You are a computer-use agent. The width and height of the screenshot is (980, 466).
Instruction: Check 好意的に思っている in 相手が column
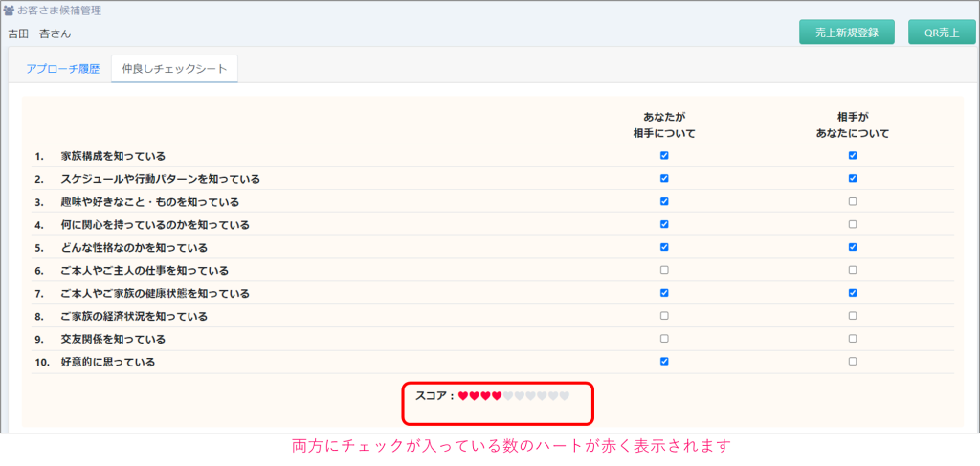[x=853, y=362]
